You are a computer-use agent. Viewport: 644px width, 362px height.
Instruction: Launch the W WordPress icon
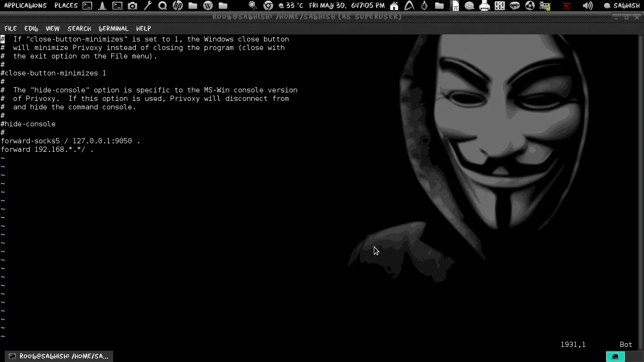tap(208, 6)
